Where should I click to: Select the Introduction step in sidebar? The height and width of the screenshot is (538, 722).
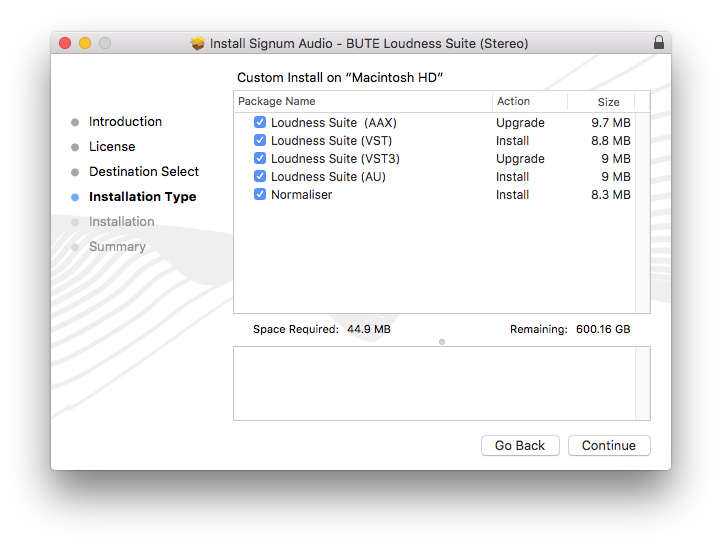125,122
